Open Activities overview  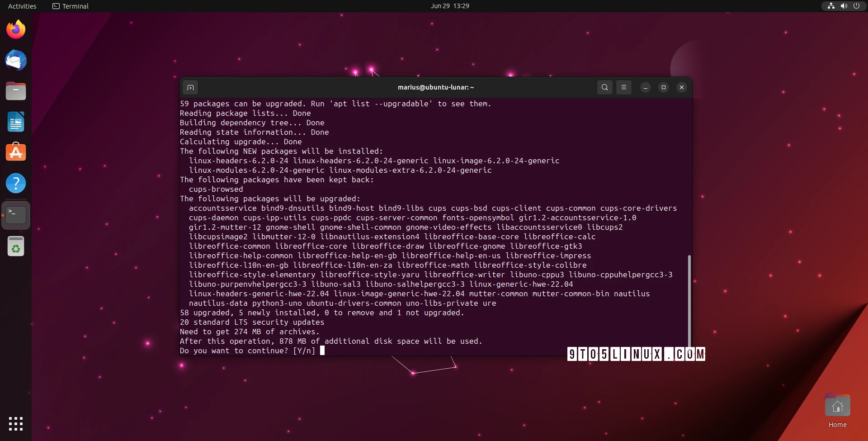point(22,6)
